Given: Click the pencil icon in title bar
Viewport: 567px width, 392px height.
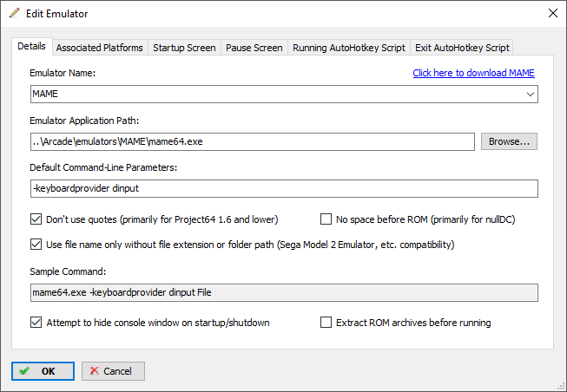Looking at the screenshot, I should pyautogui.click(x=15, y=13).
